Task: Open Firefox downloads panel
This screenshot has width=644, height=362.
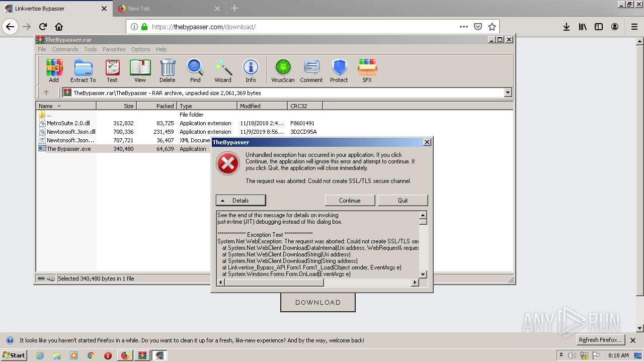Action: (x=567, y=27)
